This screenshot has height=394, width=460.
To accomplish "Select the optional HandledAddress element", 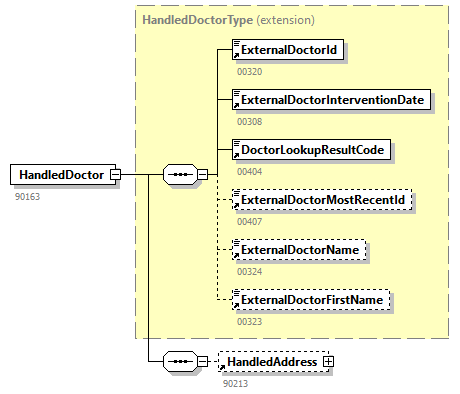I will click(273, 362).
